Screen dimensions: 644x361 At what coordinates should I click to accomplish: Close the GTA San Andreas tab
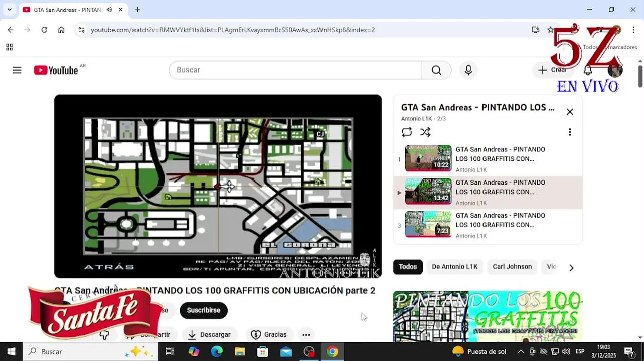click(121, 10)
